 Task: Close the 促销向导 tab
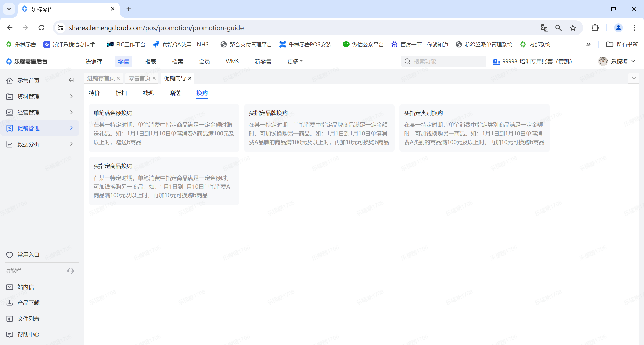(190, 78)
